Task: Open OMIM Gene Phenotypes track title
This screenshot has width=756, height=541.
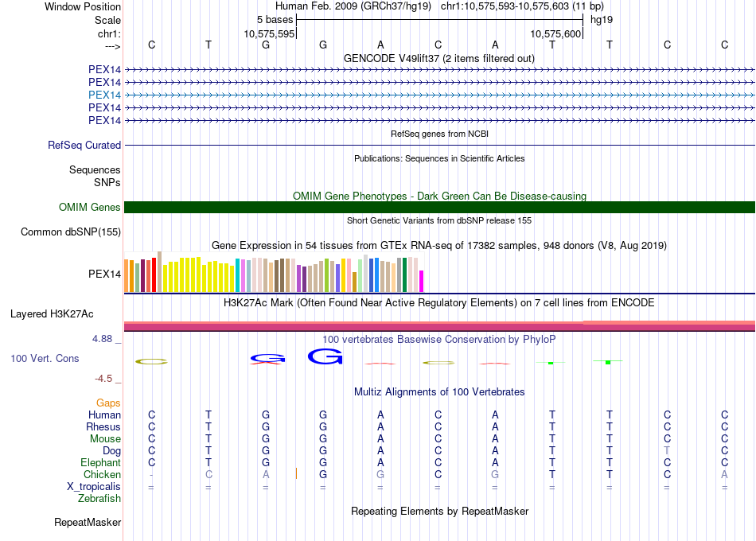Action: (439, 196)
